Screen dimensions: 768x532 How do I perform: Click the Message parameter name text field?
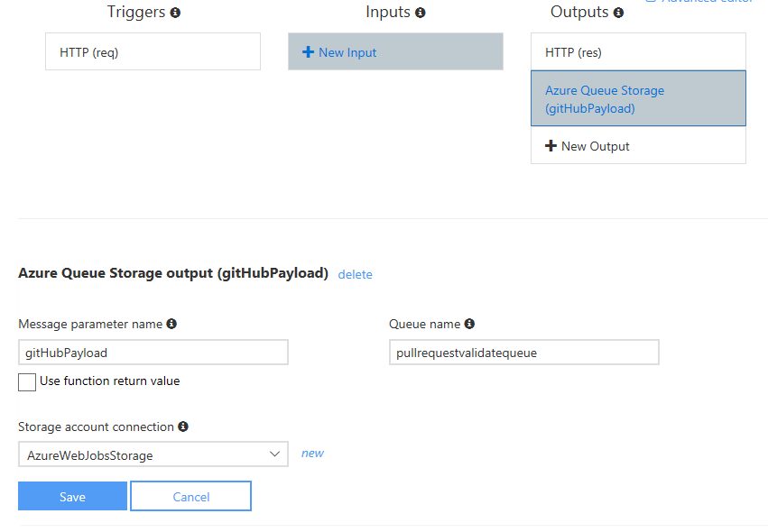[153, 353]
